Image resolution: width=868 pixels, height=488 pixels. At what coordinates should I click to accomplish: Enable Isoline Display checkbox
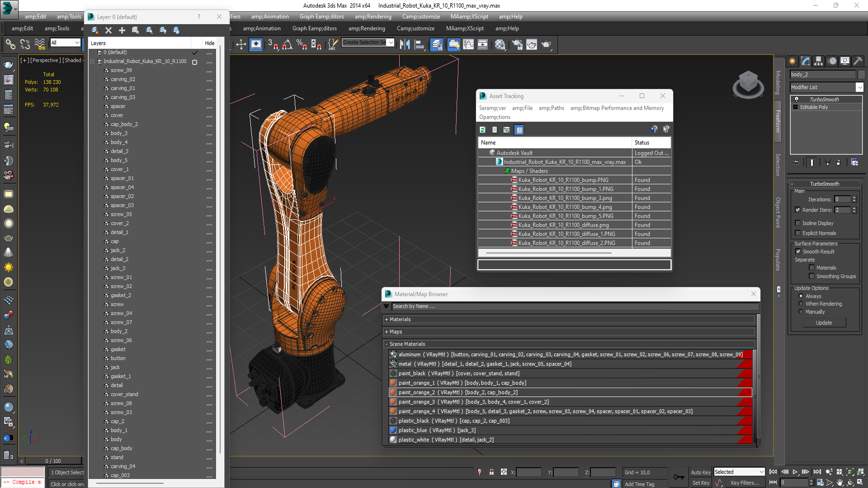tap(798, 223)
